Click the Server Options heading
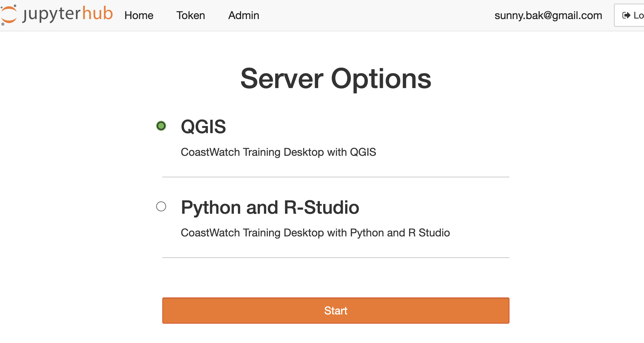 (x=336, y=79)
